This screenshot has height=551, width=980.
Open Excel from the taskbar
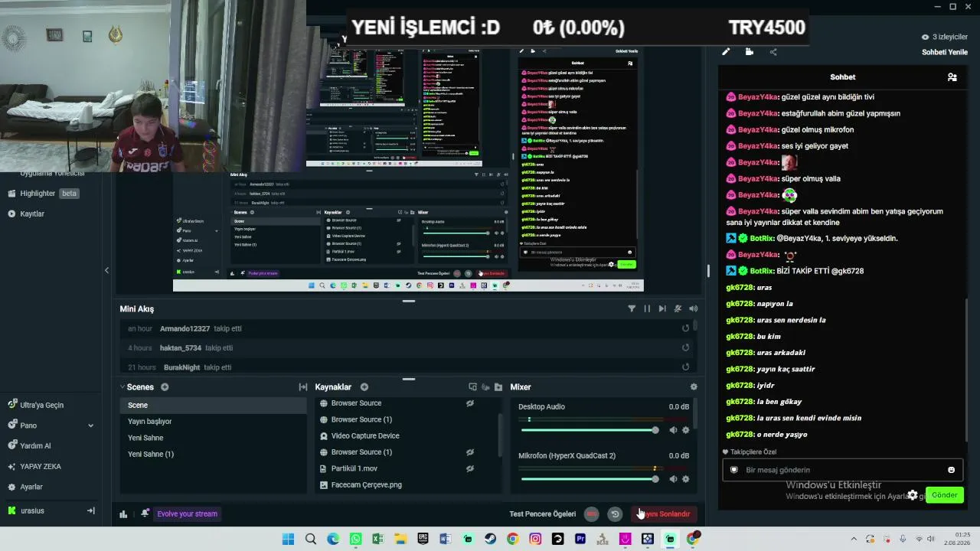coord(378,540)
